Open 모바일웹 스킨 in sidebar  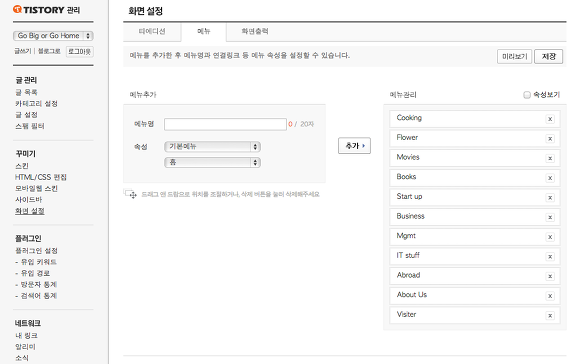point(36,189)
